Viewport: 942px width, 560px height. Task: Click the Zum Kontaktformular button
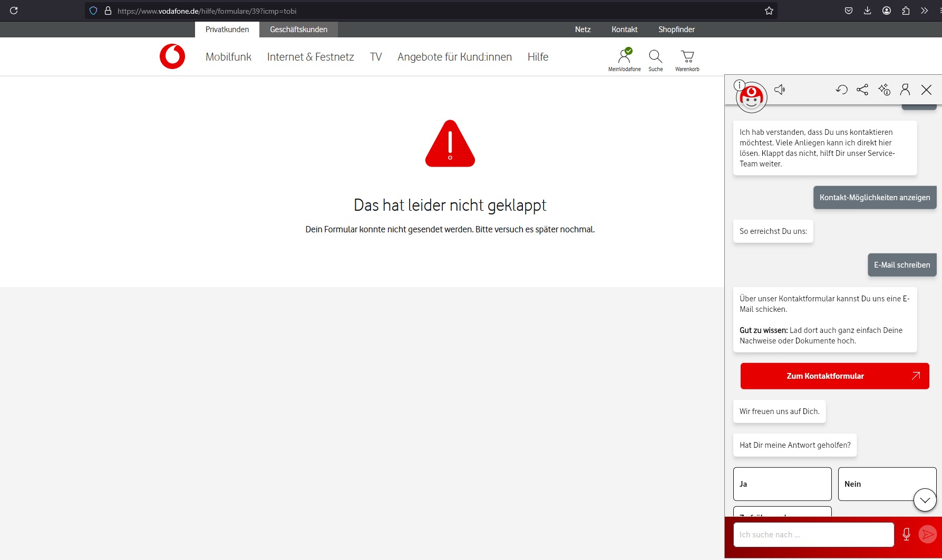834,376
